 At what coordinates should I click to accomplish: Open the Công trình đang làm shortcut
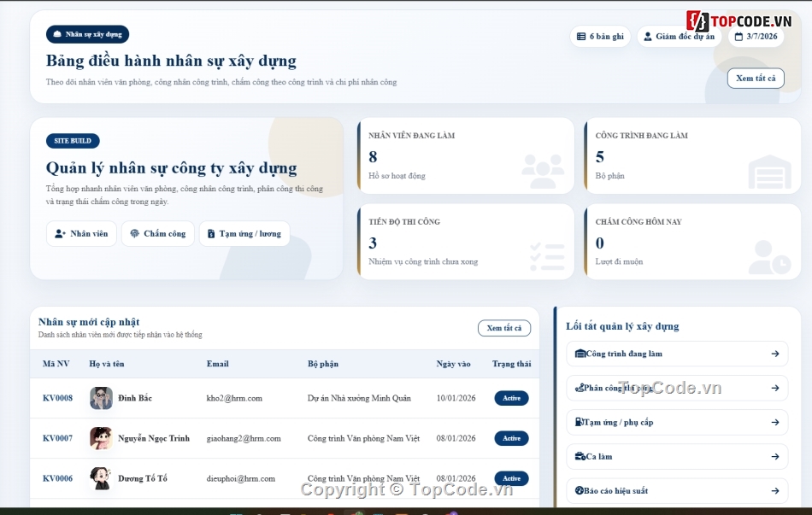tap(677, 354)
